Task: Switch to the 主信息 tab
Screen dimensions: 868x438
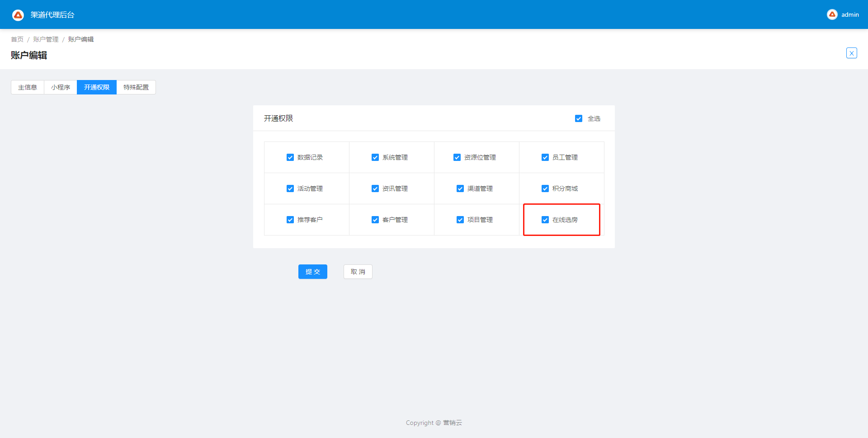Action: pos(28,87)
